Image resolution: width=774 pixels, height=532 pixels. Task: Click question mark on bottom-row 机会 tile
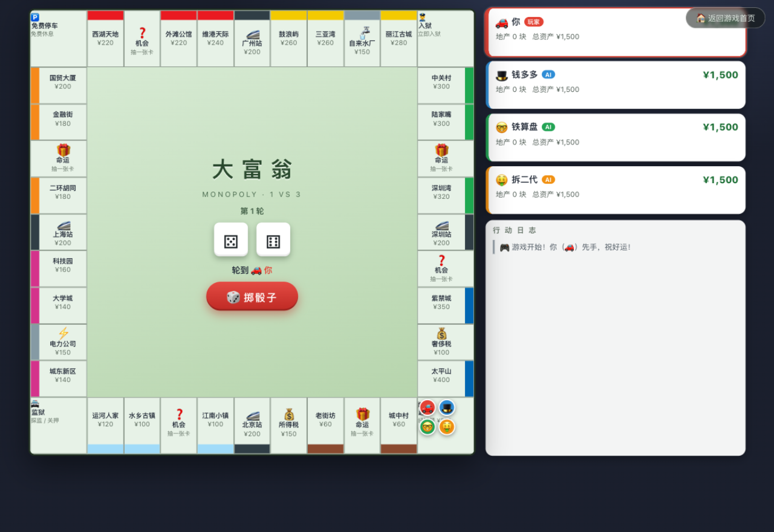click(x=179, y=414)
